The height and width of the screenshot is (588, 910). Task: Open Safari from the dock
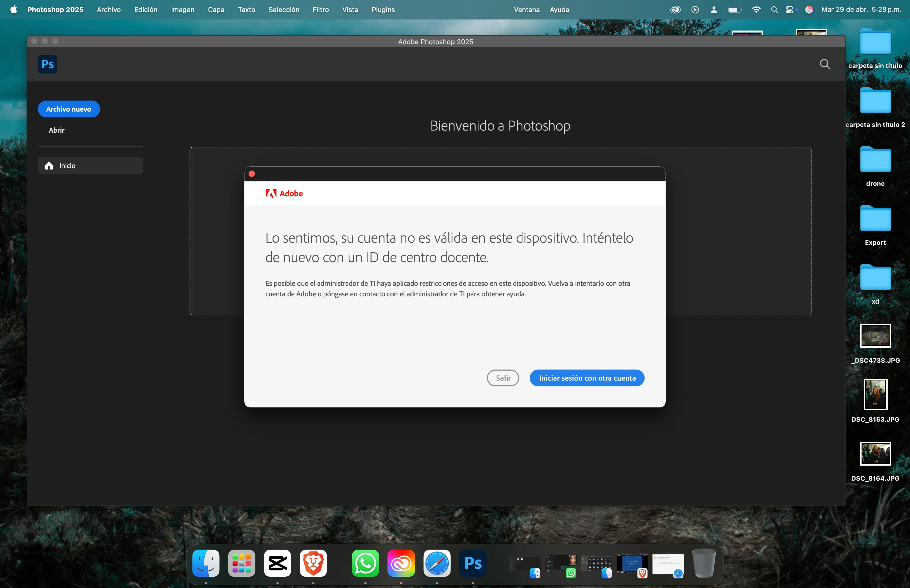click(x=437, y=563)
